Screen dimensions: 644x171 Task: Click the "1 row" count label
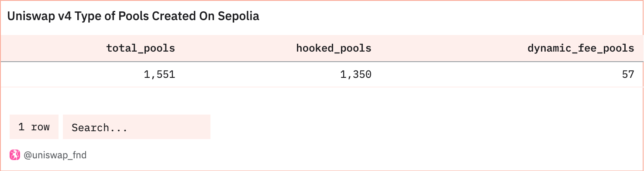tap(34, 127)
